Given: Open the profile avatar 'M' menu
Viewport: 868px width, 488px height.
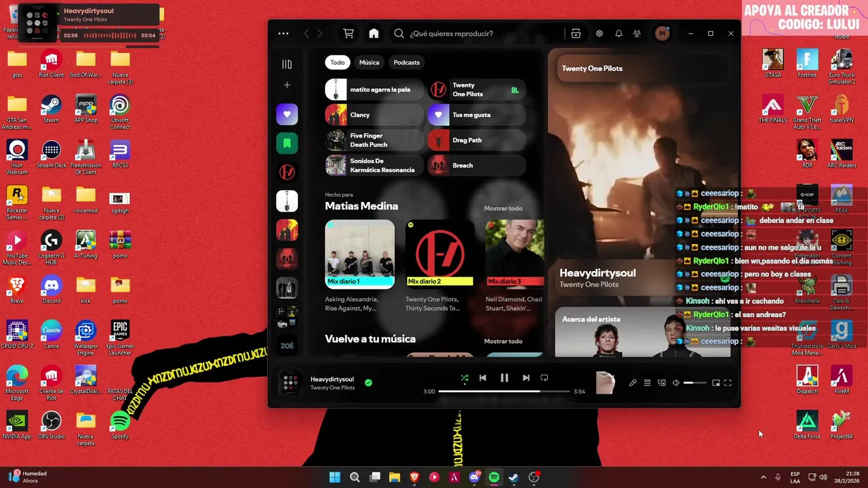Looking at the screenshot, I should tap(662, 33).
